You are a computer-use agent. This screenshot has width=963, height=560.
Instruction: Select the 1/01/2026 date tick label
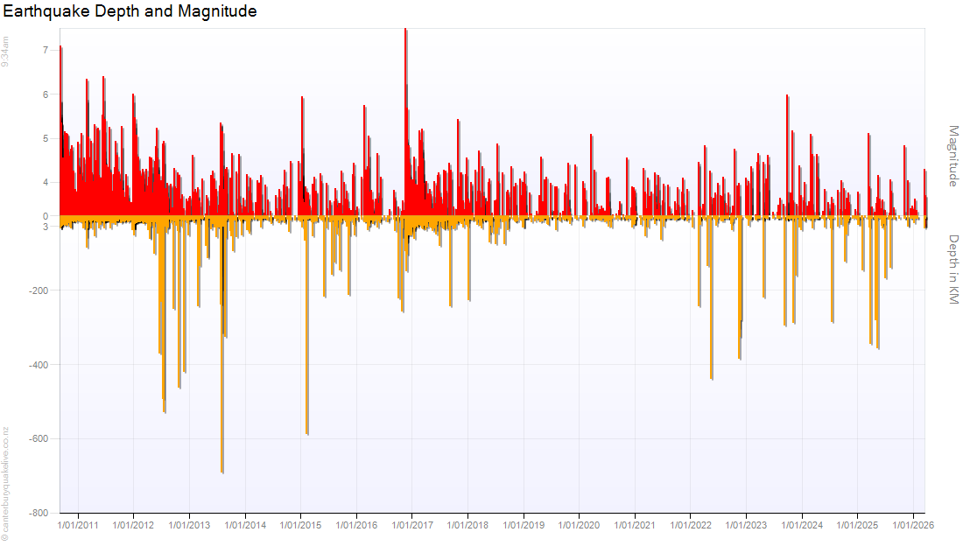(x=913, y=526)
